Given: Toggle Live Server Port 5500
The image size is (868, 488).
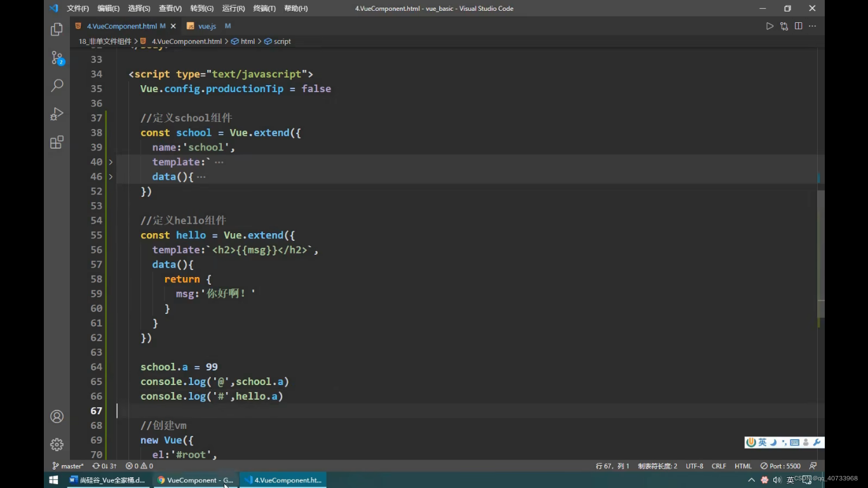Looking at the screenshot, I should [x=781, y=466].
